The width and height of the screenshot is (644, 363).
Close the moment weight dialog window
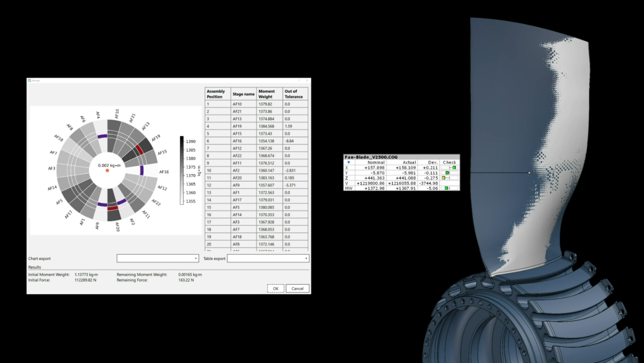click(307, 80)
